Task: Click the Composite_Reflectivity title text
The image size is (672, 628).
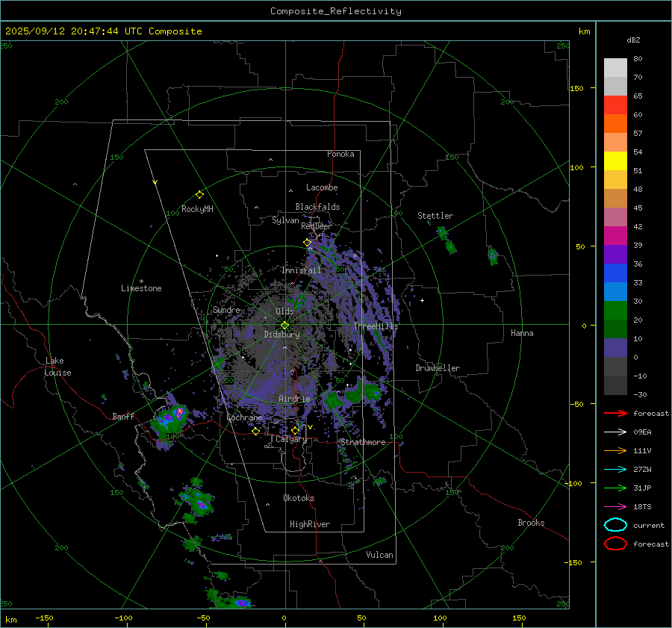Action: click(336, 11)
